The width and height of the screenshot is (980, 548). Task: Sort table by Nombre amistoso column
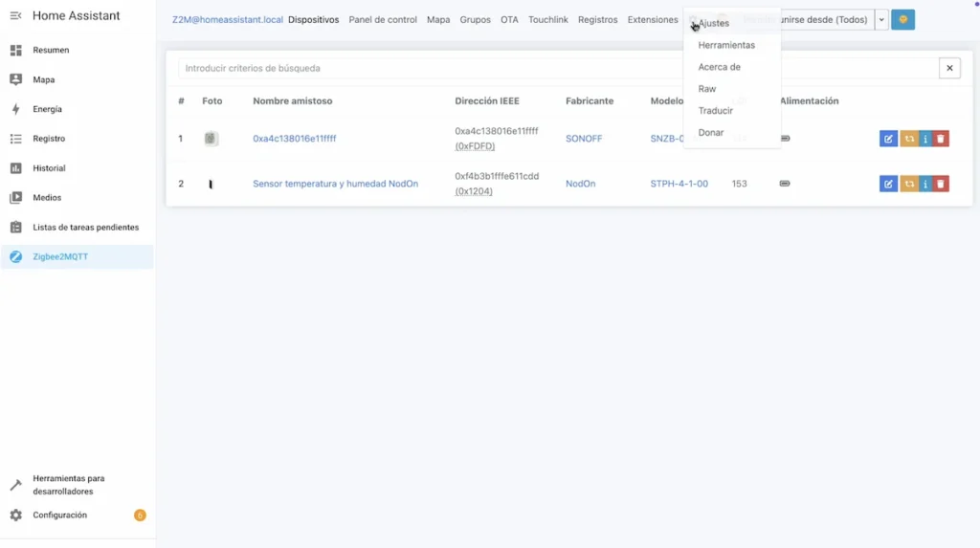tap(292, 100)
